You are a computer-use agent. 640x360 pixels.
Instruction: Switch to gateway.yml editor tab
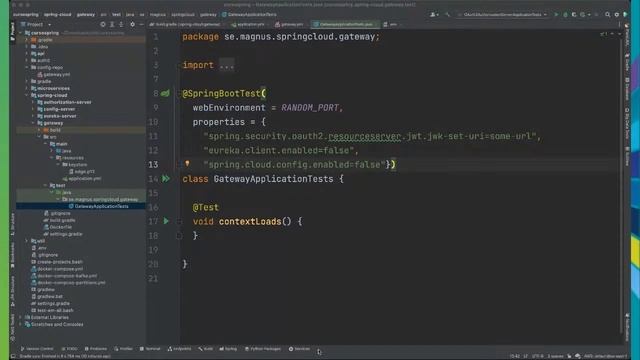pyautogui.click(x=290, y=24)
